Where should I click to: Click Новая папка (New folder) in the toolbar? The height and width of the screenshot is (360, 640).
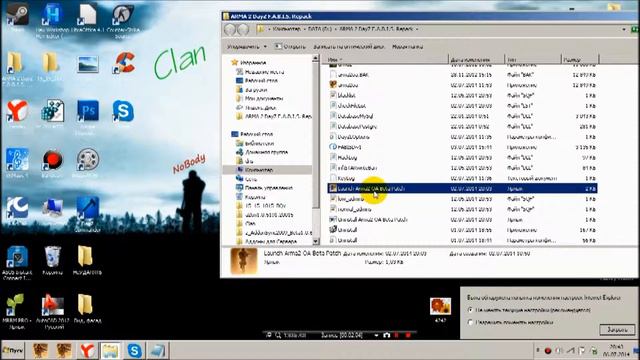click(x=407, y=47)
